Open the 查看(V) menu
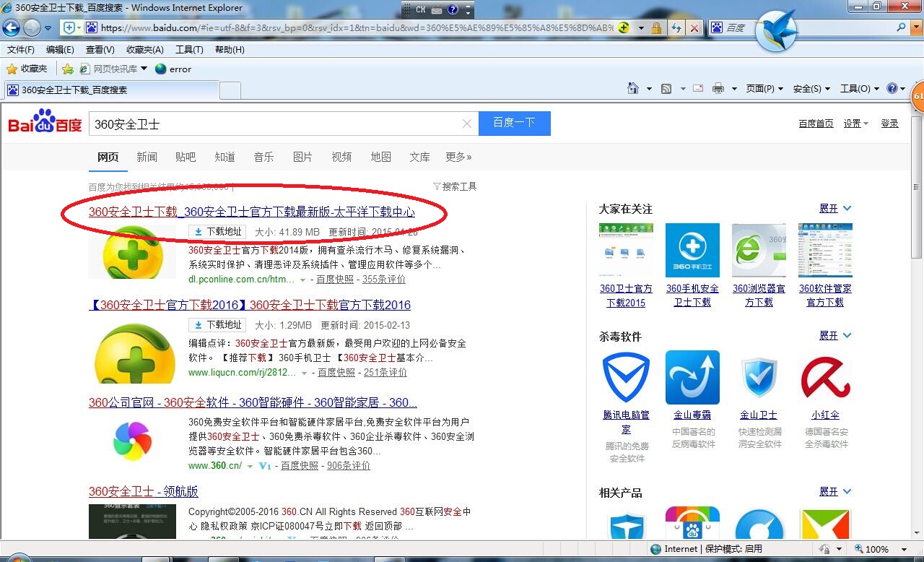924x562 pixels. (100, 50)
